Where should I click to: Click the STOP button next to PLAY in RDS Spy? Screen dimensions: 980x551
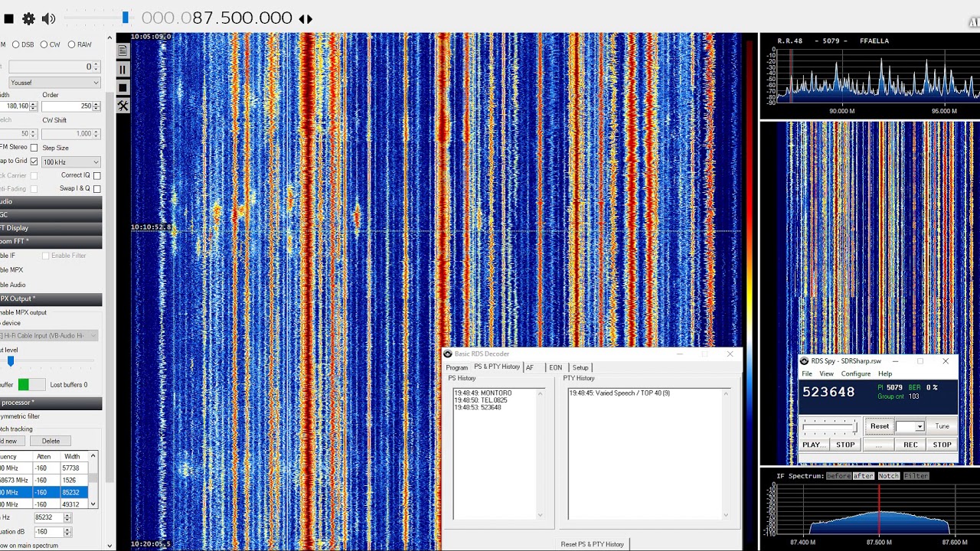(845, 445)
